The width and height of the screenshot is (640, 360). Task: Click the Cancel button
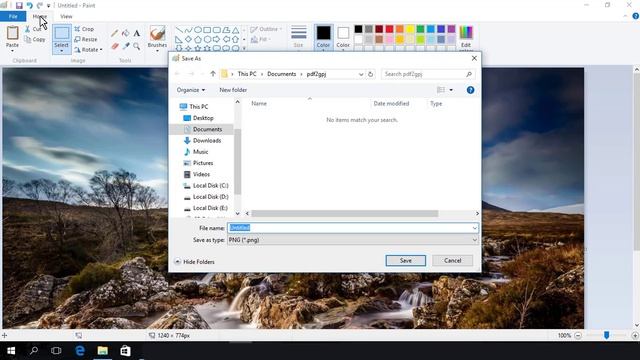(453, 260)
